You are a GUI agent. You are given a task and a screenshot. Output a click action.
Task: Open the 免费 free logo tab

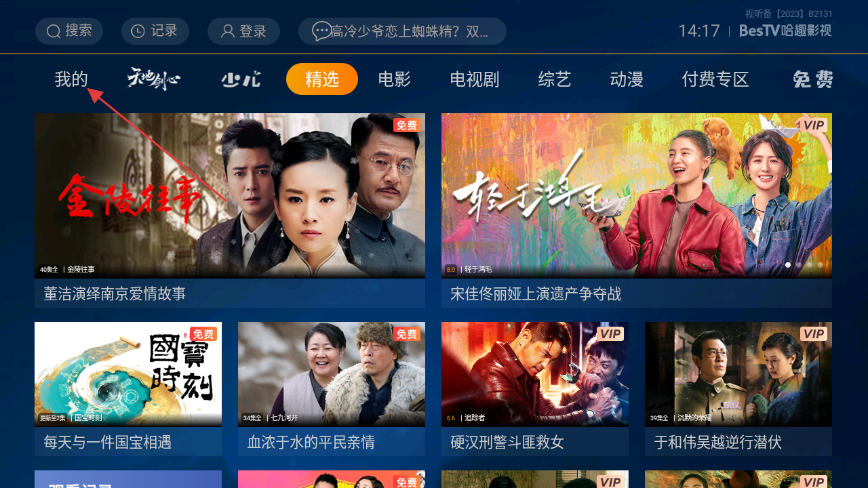812,79
